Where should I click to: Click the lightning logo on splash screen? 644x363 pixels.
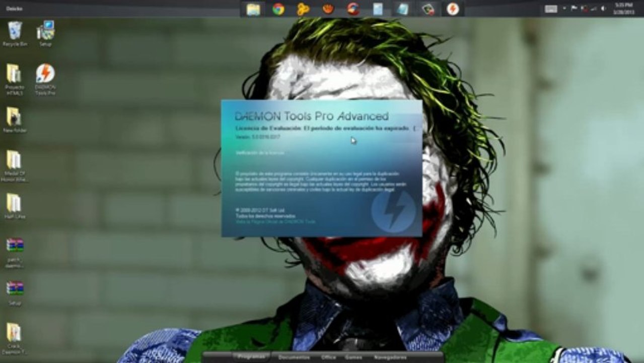pos(393,211)
